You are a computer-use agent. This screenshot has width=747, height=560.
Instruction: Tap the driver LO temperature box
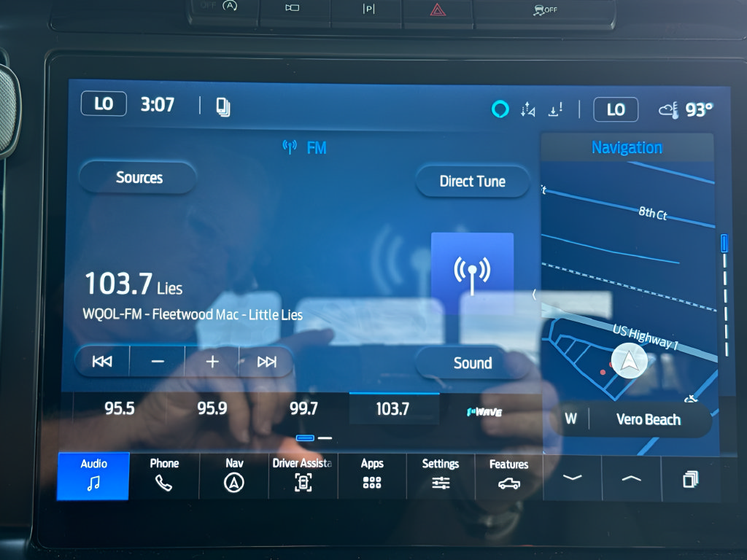pos(104,104)
